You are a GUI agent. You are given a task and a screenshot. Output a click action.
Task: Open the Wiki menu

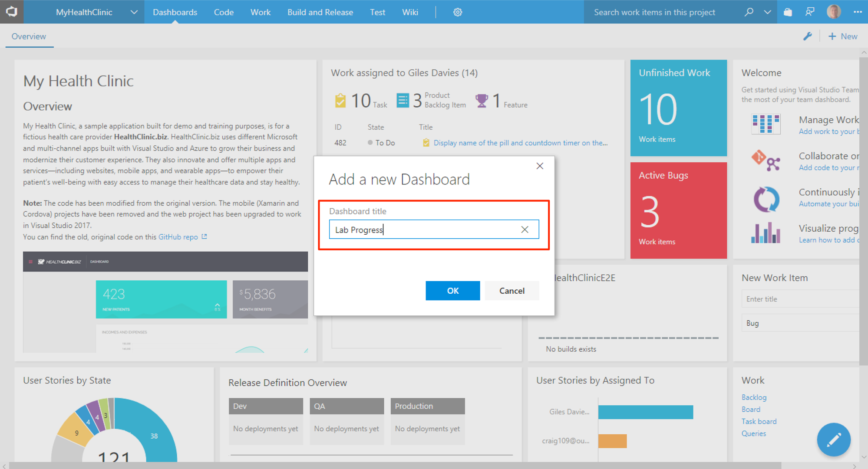[410, 12]
